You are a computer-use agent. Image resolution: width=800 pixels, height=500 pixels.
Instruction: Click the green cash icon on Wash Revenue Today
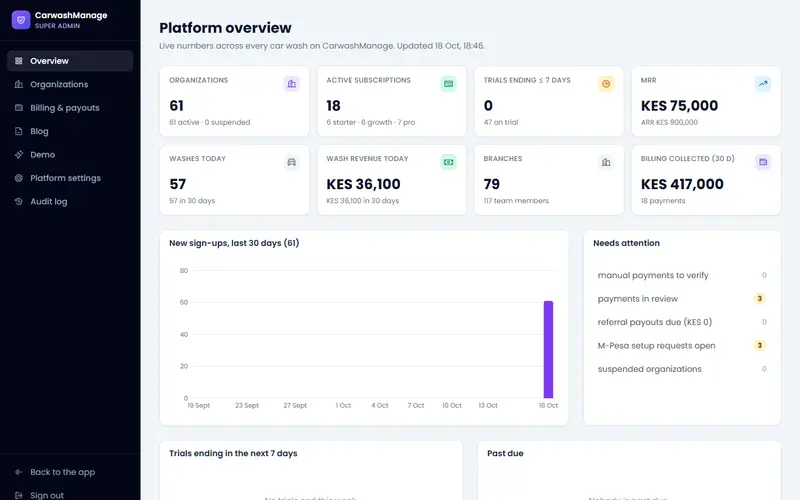click(x=448, y=162)
